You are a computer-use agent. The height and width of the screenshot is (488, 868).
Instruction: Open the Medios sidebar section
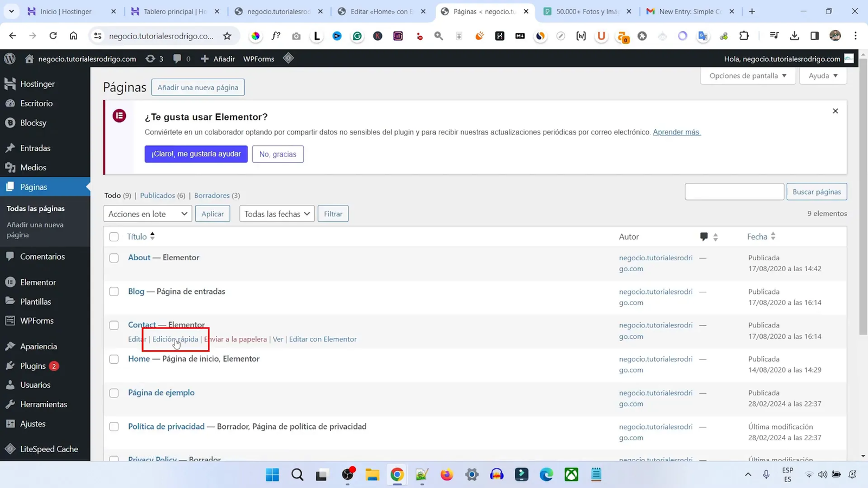(33, 167)
